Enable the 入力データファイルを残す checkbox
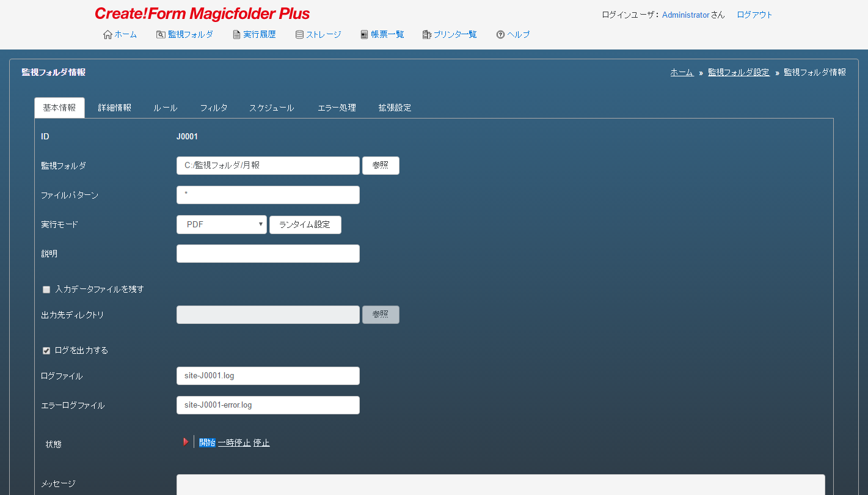The image size is (868, 495). coord(46,290)
